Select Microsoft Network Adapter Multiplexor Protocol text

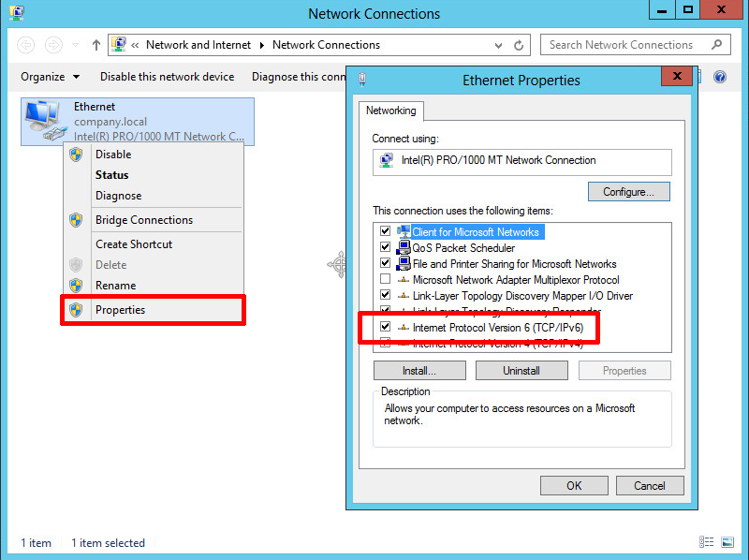point(516,279)
